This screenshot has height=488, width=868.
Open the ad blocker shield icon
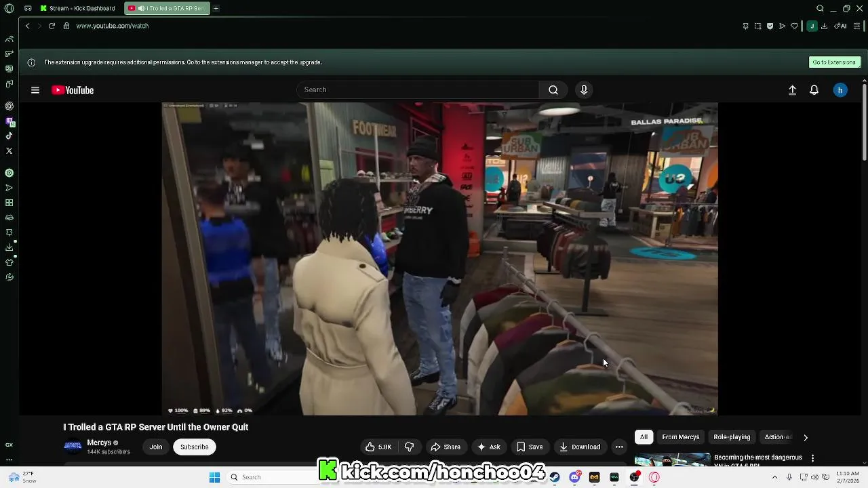click(770, 26)
